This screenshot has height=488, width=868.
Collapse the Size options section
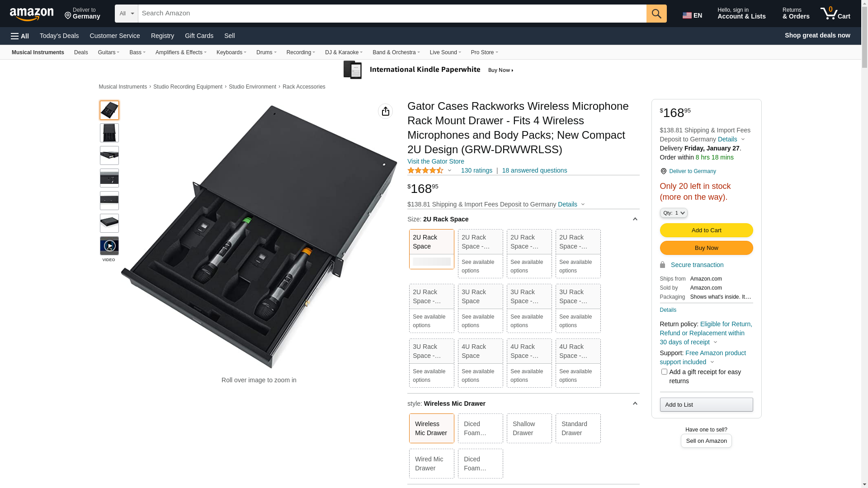(x=635, y=219)
